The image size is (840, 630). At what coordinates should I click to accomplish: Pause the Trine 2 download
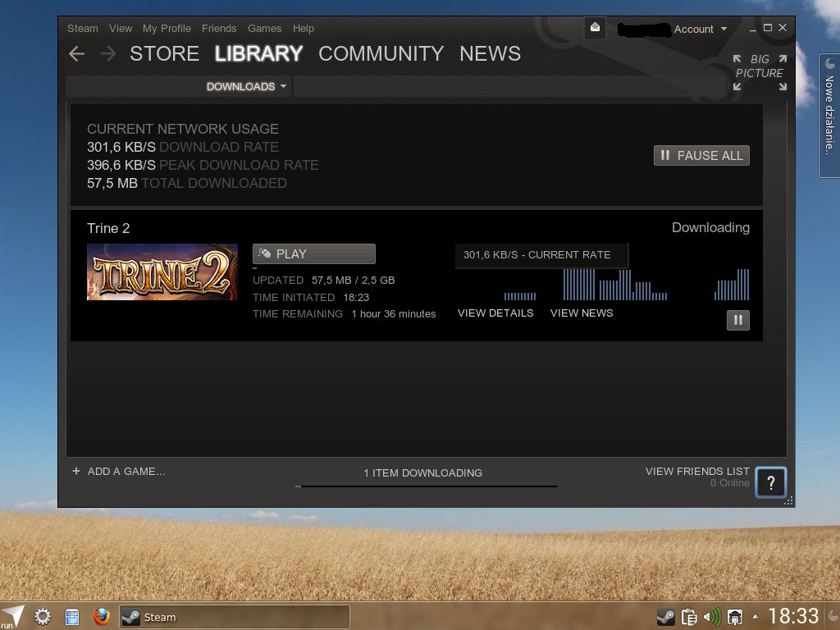pos(737,321)
